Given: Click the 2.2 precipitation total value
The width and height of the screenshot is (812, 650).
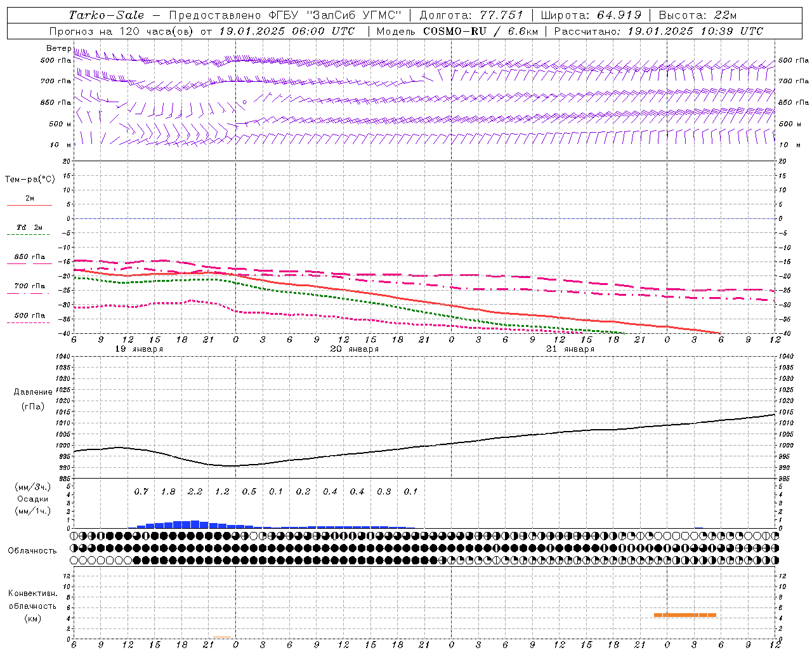Looking at the screenshot, I should (195, 492).
